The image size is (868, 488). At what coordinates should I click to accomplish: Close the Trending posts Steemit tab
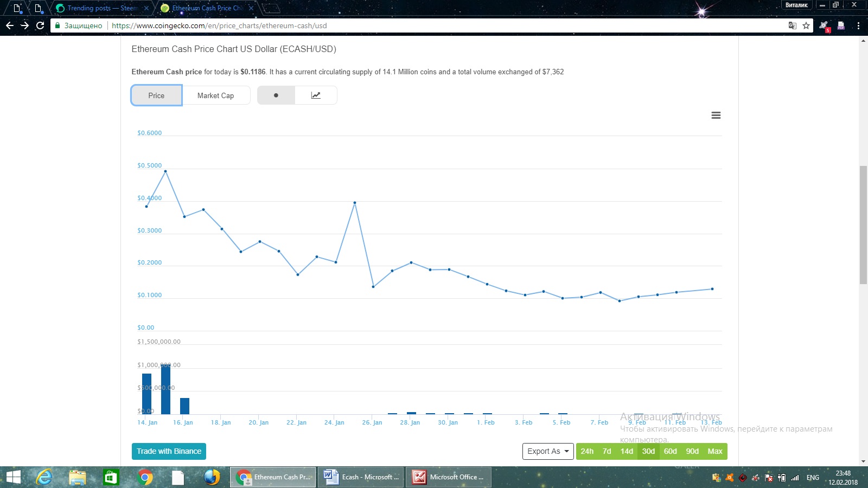[146, 8]
